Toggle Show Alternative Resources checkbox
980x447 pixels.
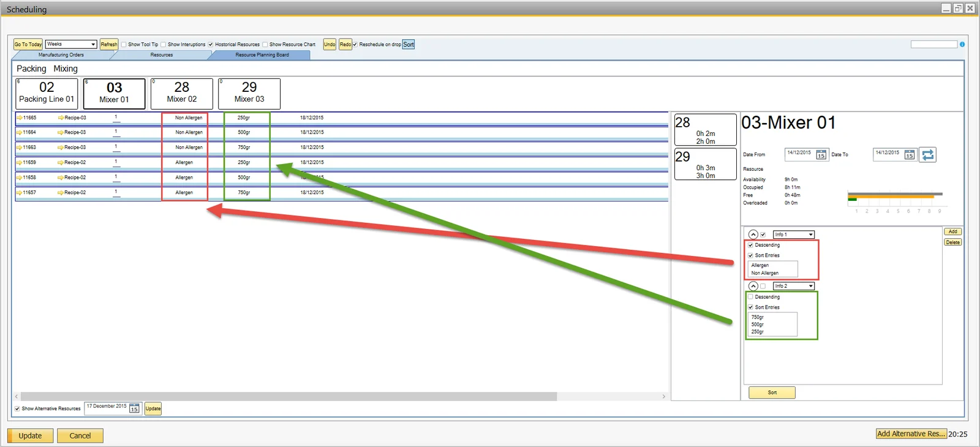(x=17, y=408)
